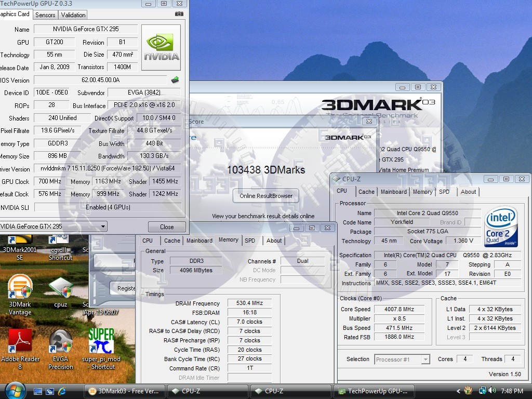Image resolution: width=532 pixels, height=399 pixels.
Task: Show hidden tray icons arrow
Action: 458,391
